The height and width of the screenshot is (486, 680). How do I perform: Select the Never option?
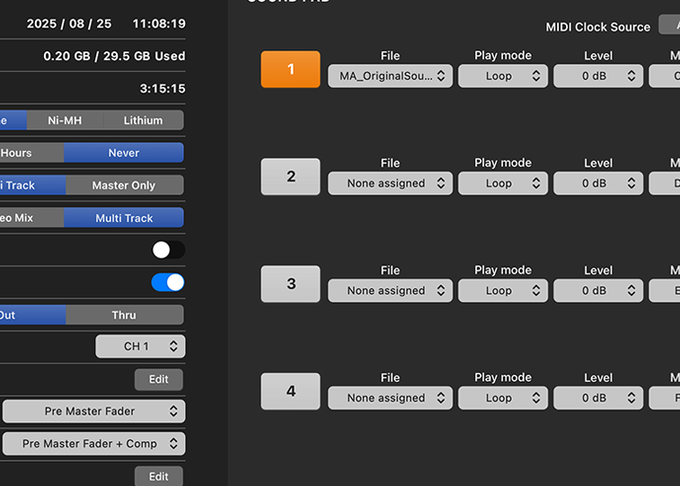[x=123, y=153]
